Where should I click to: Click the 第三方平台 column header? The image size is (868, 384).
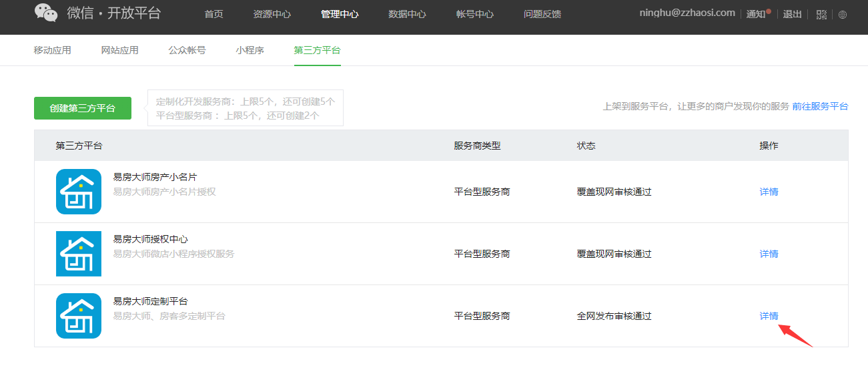[79, 146]
